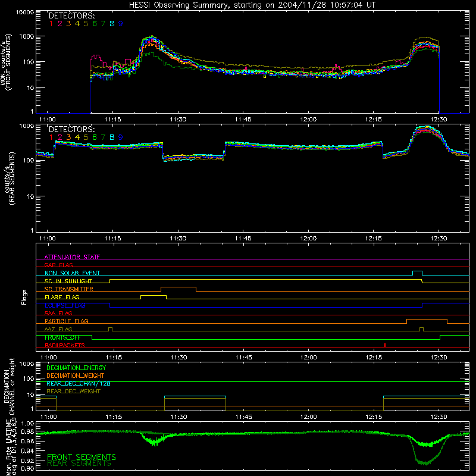Click the SAA_FLAG label

click(58, 313)
